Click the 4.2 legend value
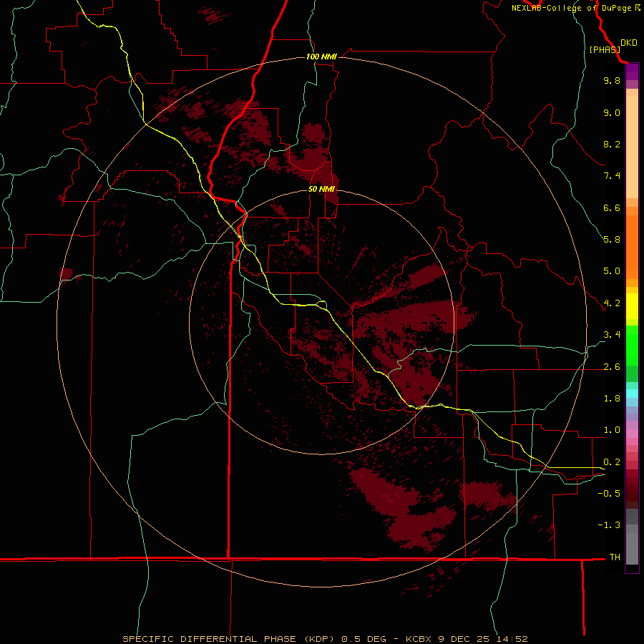This screenshot has height=644, width=644. [x=612, y=303]
